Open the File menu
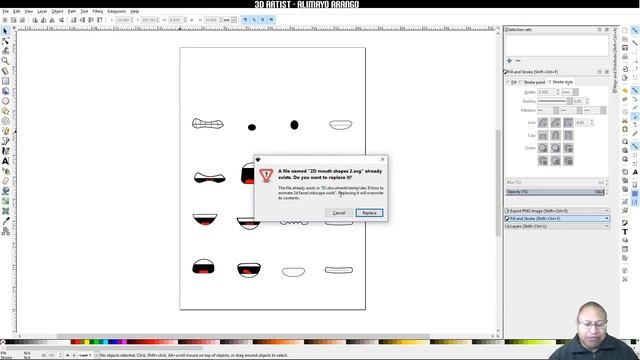640x360 pixels. point(5,11)
